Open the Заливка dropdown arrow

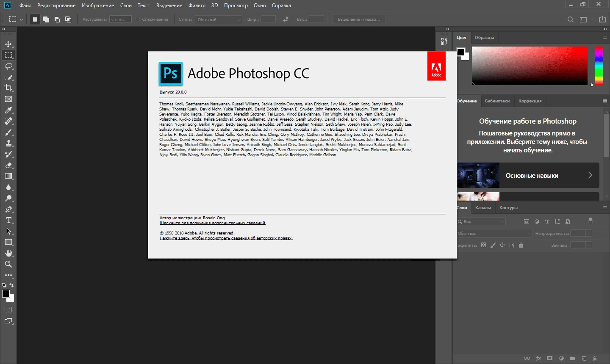click(589, 245)
